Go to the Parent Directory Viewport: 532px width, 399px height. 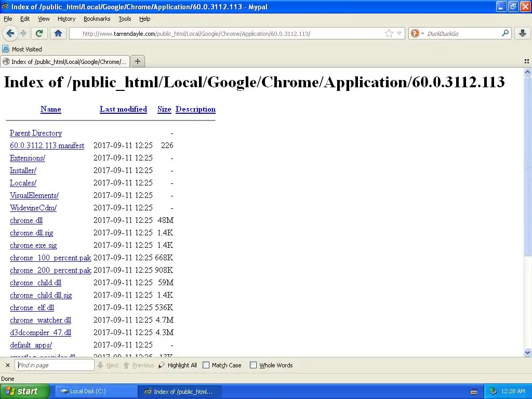36,133
